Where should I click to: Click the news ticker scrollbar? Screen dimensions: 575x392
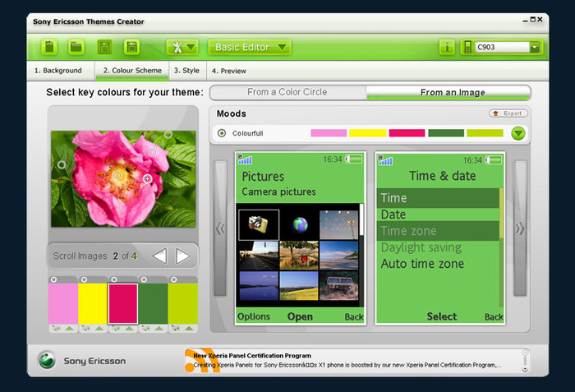click(525, 361)
